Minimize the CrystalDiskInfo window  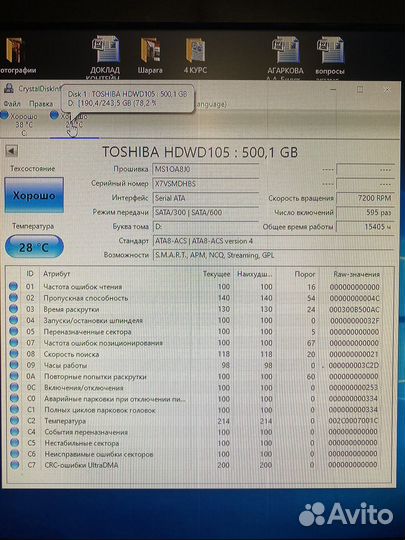coord(333,90)
